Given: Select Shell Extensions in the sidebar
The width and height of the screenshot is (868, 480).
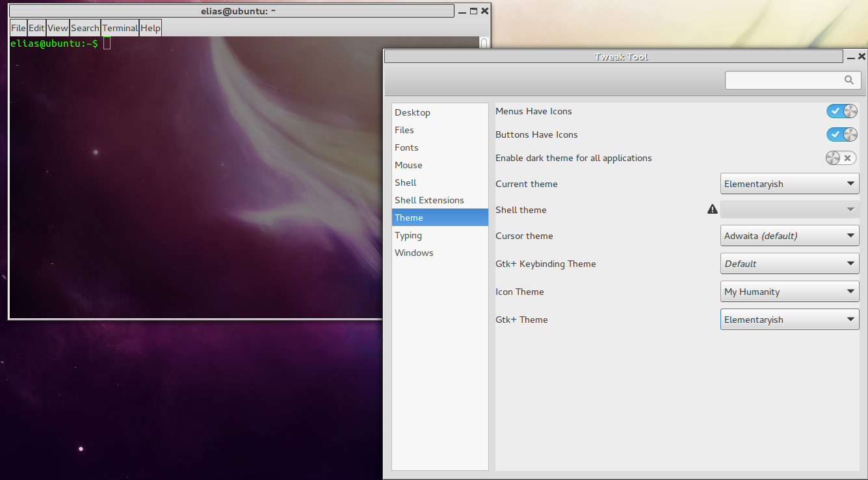Looking at the screenshot, I should pos(429,200).
